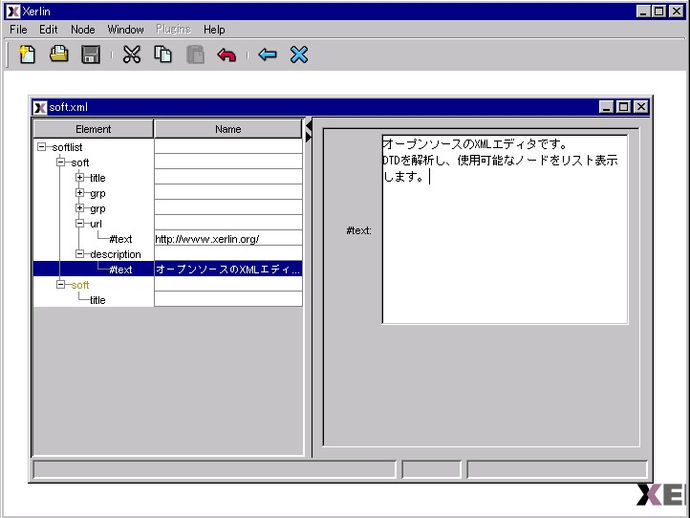The image size is (690, 518).
Task: Collapse the description node
Action: pyautogui.click(x=80, y=253)
